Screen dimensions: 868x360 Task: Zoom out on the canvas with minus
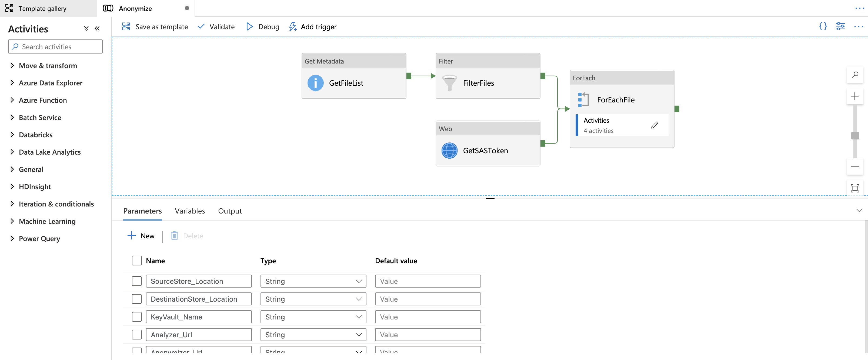pos(855,167)
